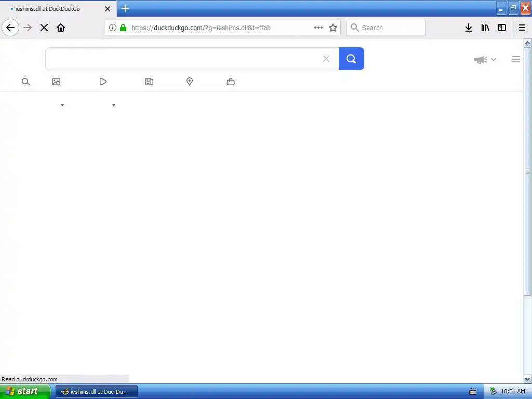Expand the second filter dropdown arrow
Image resolution: width=532 pixels, height=399 pixels.
[x=114, y=105]
